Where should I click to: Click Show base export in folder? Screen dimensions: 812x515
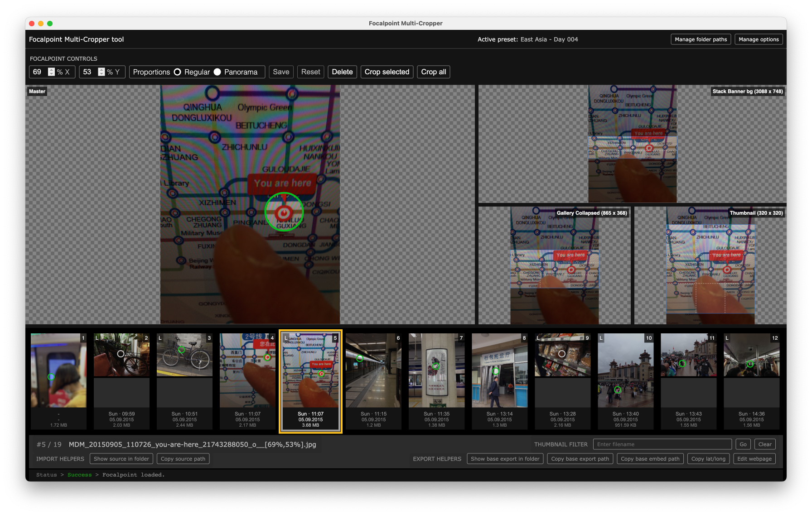point(505,459)
